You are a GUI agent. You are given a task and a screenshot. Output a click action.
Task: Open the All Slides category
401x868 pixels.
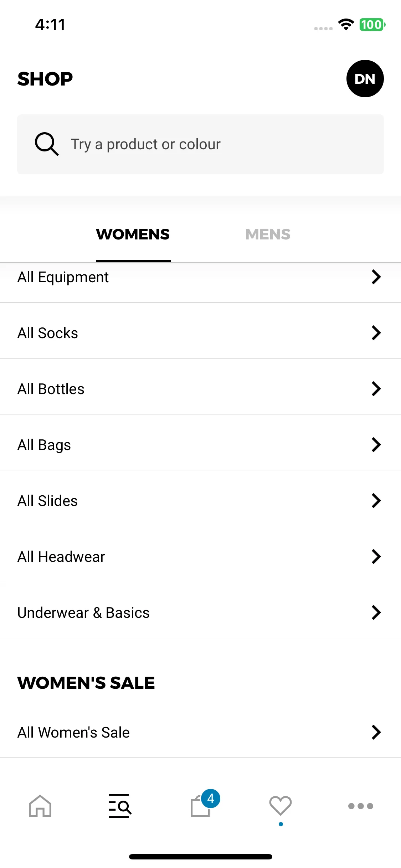coord(200,501)
